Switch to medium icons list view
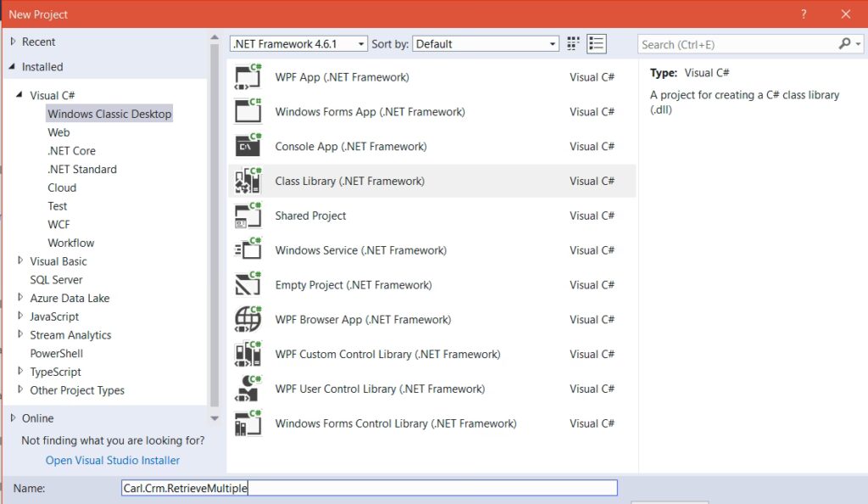 point(597,43)
